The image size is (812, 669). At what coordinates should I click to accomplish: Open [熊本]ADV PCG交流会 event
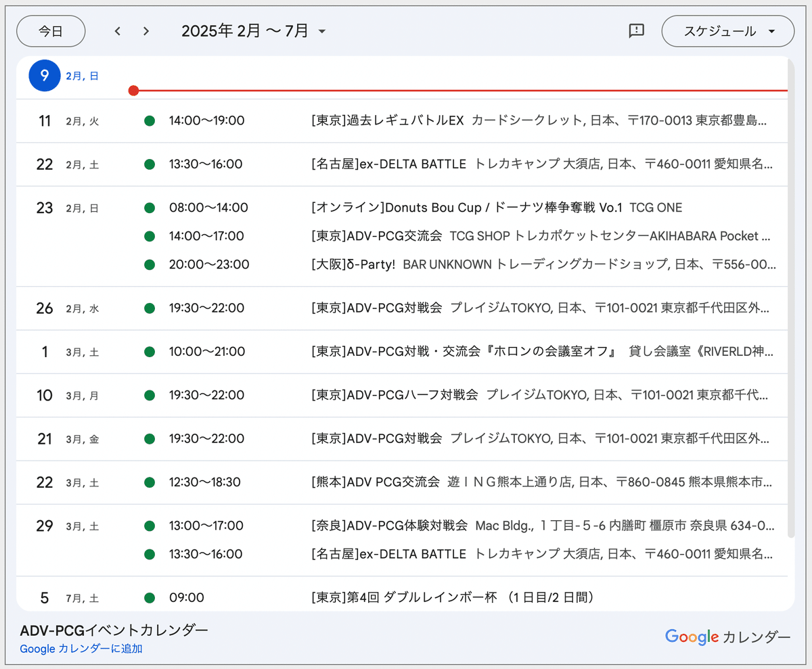[541, 482]
